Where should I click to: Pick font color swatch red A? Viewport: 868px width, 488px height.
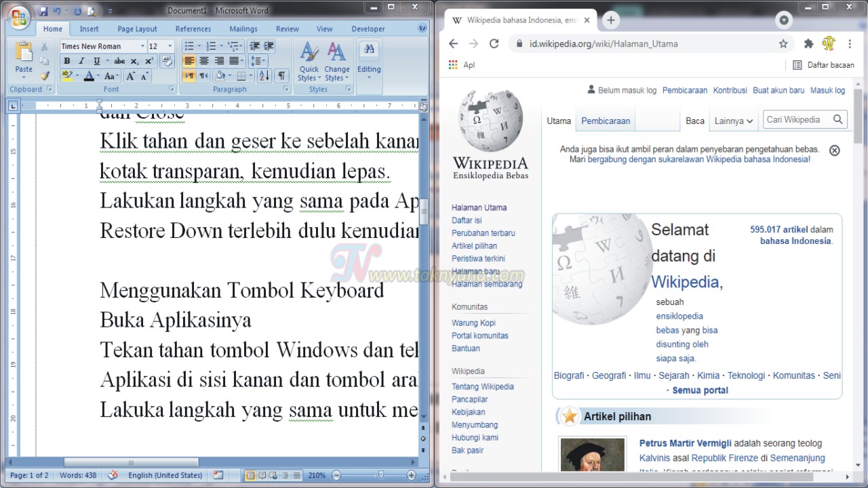(87, 76)
